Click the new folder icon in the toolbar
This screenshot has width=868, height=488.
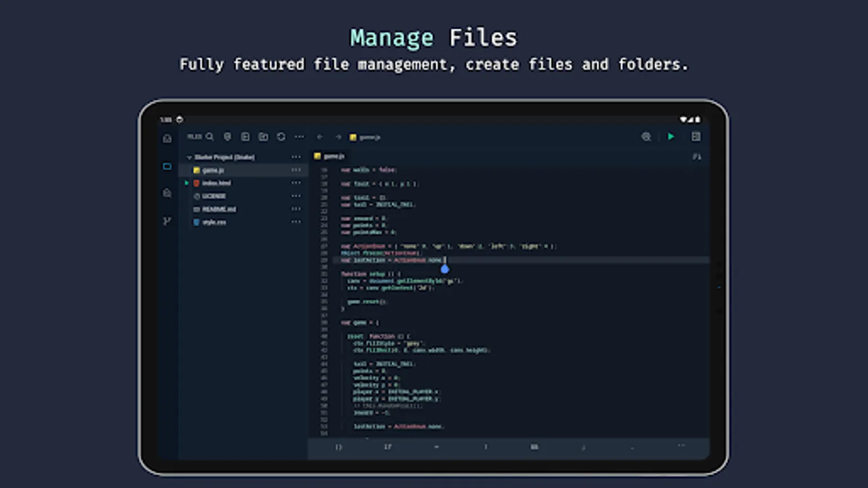[264, 137]
